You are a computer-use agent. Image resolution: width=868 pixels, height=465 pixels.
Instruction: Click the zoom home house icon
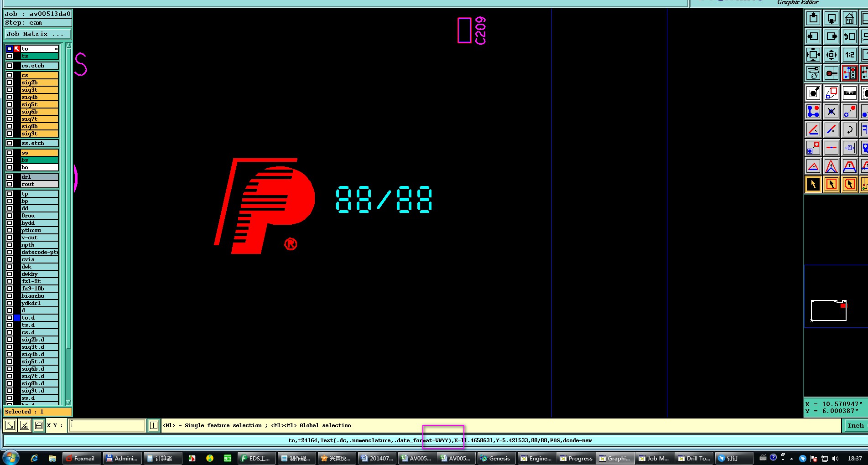850,19
